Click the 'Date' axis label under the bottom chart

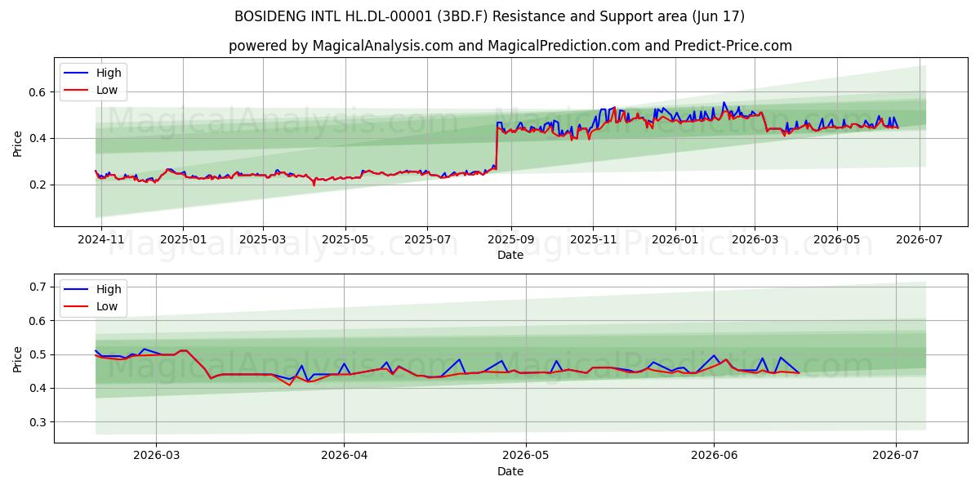click(x=510, y=471)
